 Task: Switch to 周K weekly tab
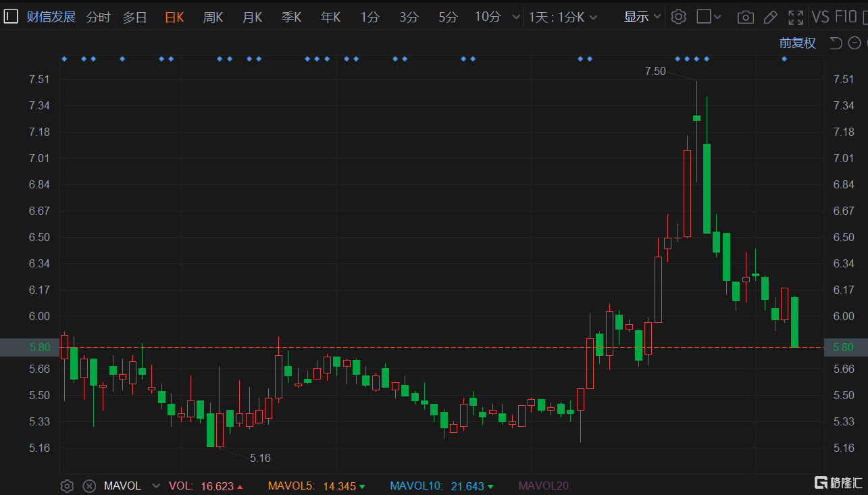213,17
